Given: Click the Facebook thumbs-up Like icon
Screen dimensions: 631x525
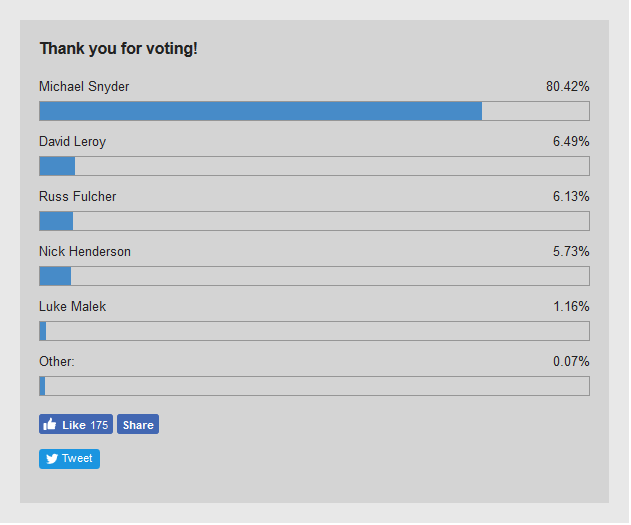Looking at the screenshot, I should (49, 424).
